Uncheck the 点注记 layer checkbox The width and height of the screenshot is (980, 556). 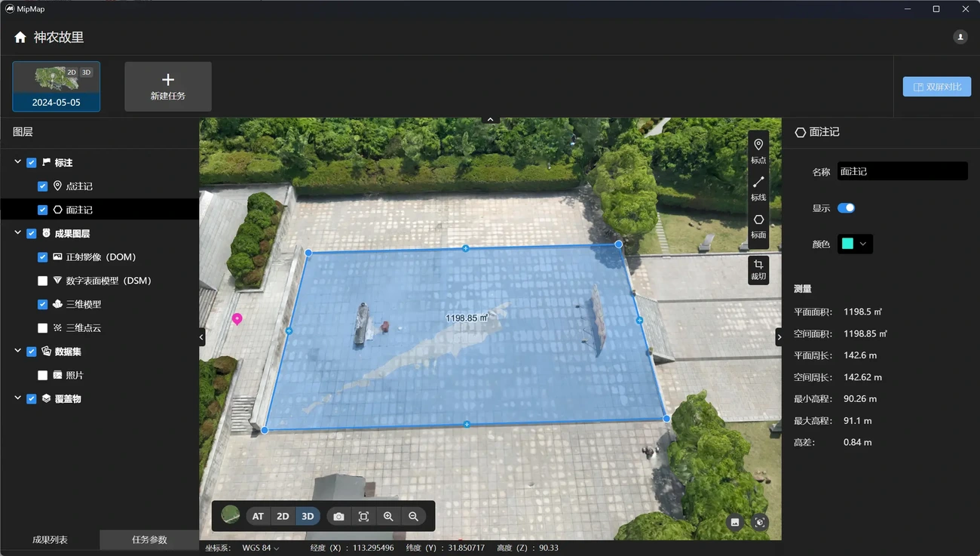(x=43, y=186)
